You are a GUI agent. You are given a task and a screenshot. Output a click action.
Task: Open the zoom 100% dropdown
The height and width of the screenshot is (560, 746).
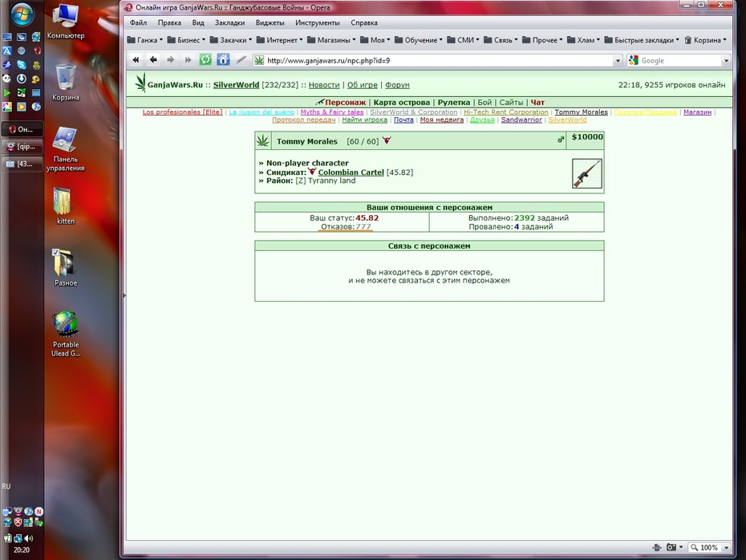click(727, 548)
